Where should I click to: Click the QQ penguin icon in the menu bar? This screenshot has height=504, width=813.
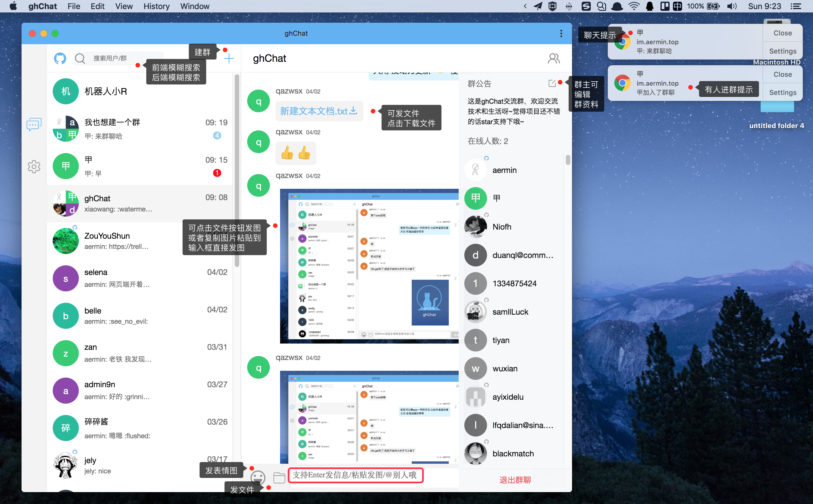point(649,6)
